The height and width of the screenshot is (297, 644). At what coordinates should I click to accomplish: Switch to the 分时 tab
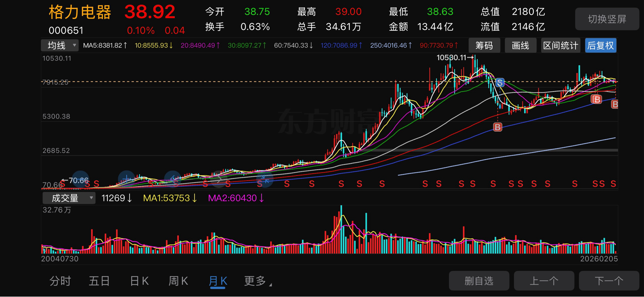coord(60,281)
